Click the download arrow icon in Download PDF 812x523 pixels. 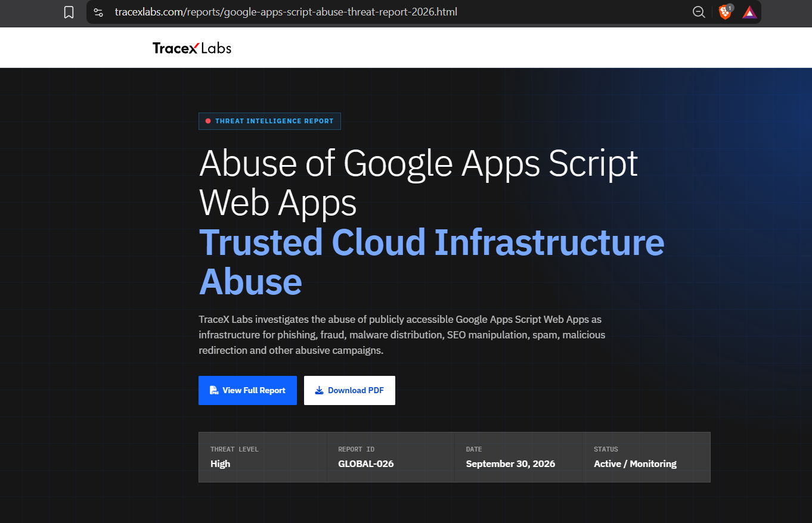(319, 390)
